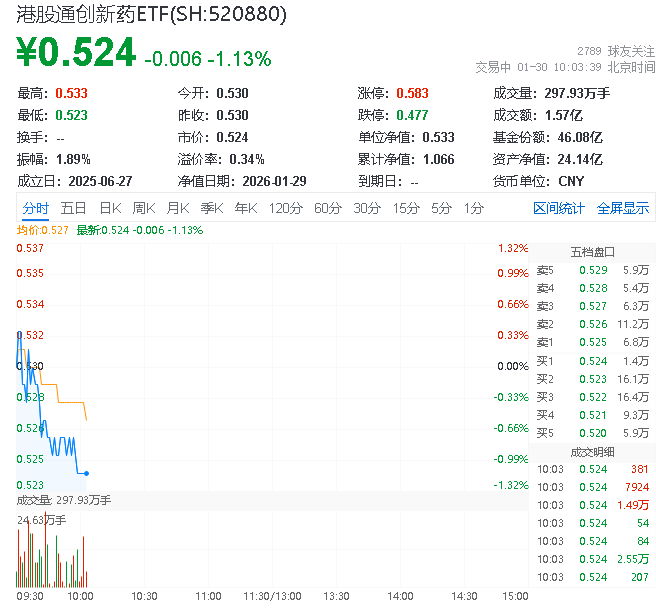656x615 pixels.
Task: Switch to the 分时 chart tab
Action: tap(35, 208)
